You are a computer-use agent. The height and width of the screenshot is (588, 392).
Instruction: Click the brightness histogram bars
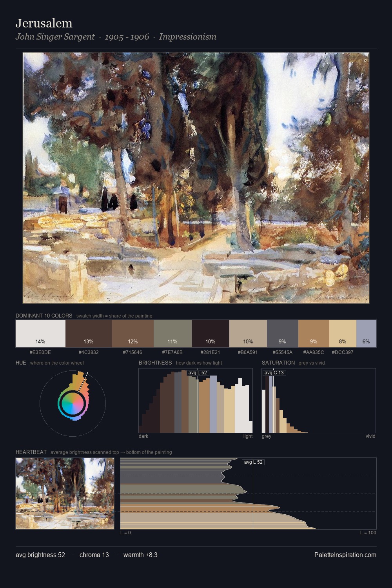[196, 401]
